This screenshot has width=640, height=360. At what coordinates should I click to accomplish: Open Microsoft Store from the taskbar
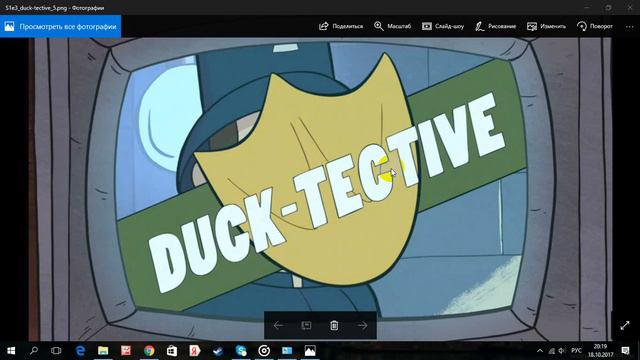coord(172,351)
